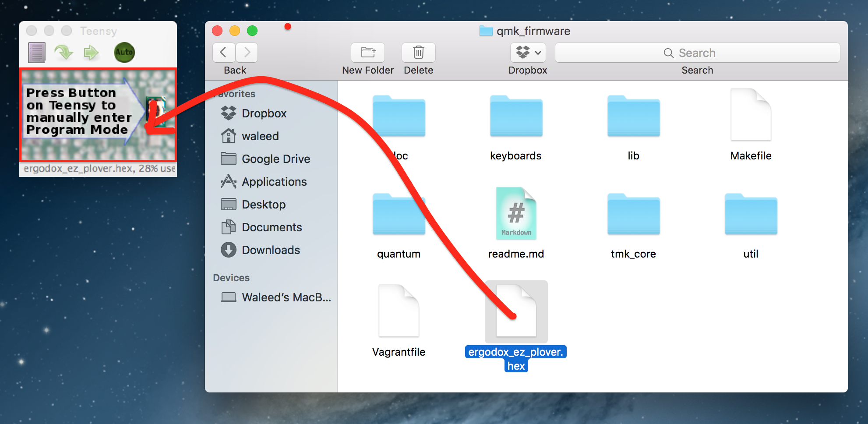
Task: Click the quantum folder name label
Action: coord(399,254)
